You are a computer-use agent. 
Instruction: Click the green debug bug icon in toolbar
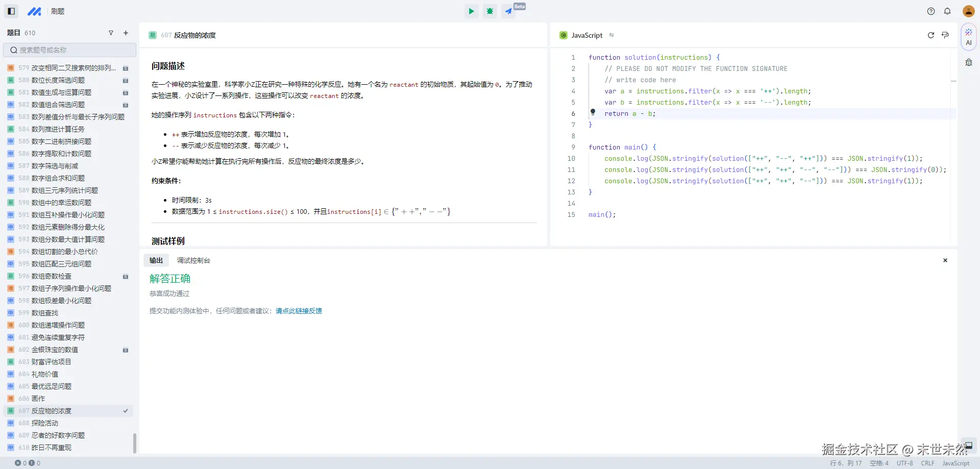489,11
